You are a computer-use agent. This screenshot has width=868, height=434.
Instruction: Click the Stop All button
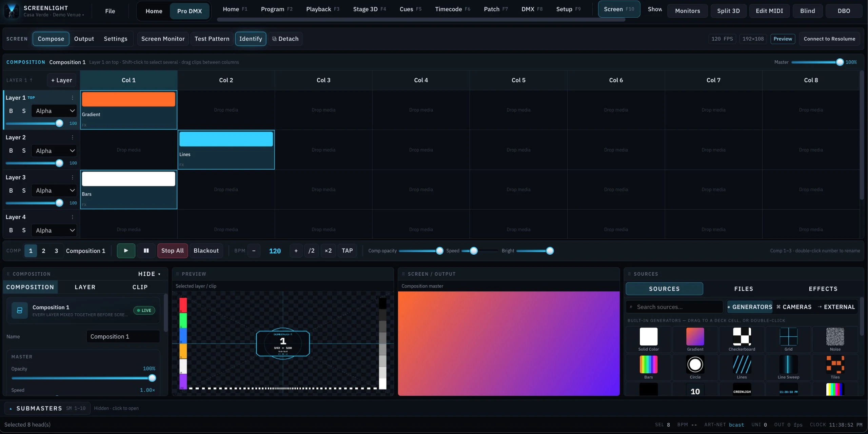[x=172, y=251]
